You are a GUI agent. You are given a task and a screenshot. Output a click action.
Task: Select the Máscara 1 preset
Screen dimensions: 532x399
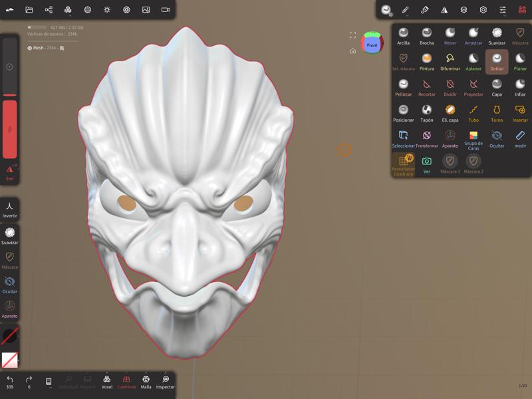(450, 165)
